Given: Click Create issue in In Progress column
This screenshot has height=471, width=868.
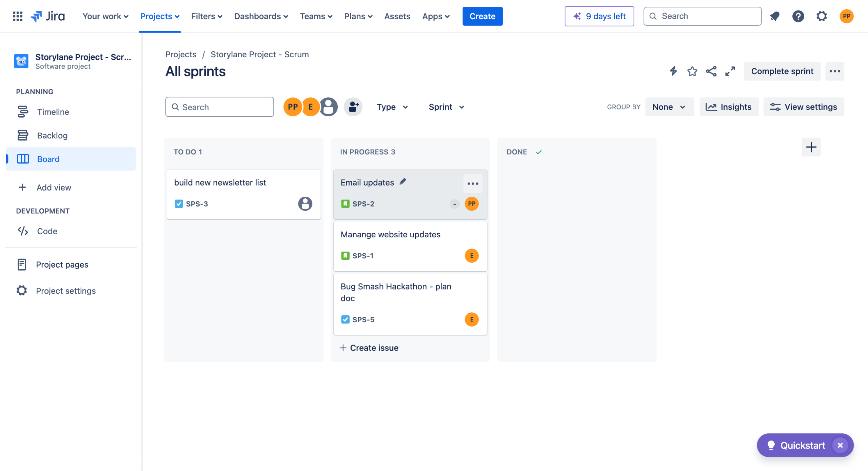Looking at the screenshot, I should pos(369,348).
